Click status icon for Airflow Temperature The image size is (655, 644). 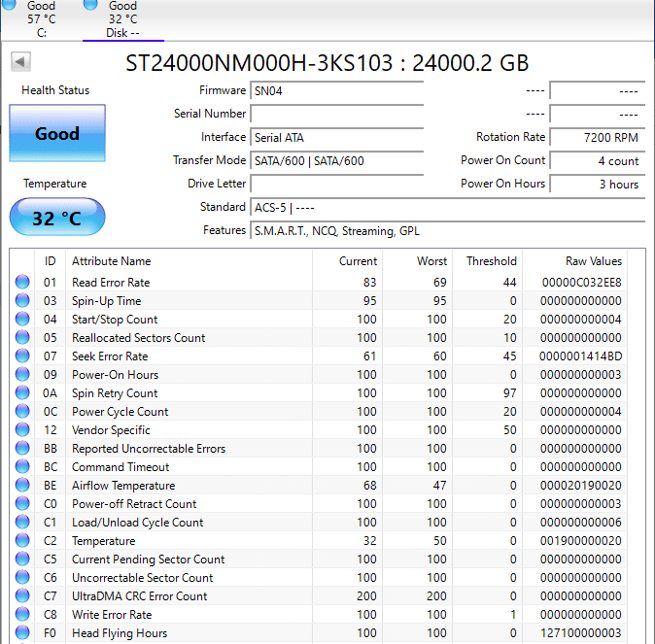(x=22, y=485)
